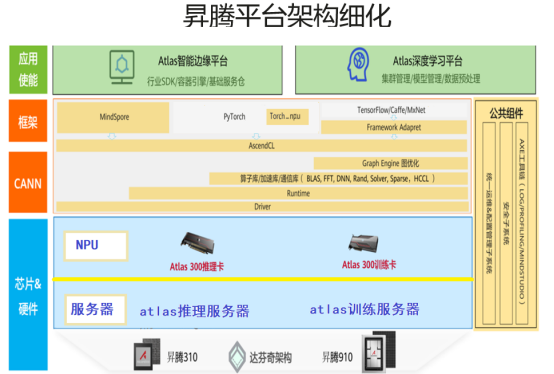Click the Atlas深度学习平台 title

click(428, 61)
